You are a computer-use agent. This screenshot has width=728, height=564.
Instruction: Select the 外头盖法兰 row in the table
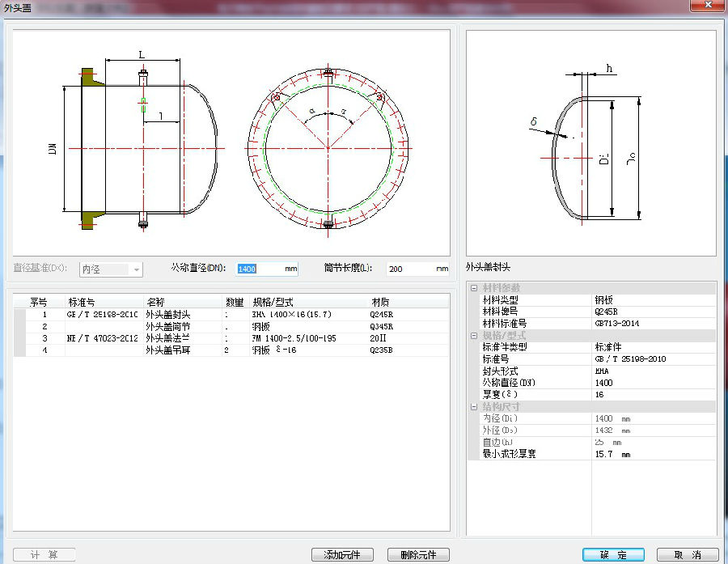(x=231, y=338)
